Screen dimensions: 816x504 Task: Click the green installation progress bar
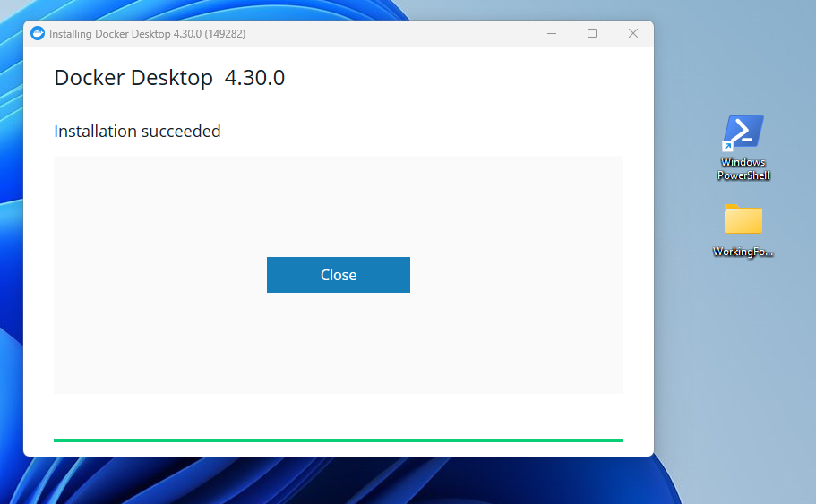click(339, 440)
